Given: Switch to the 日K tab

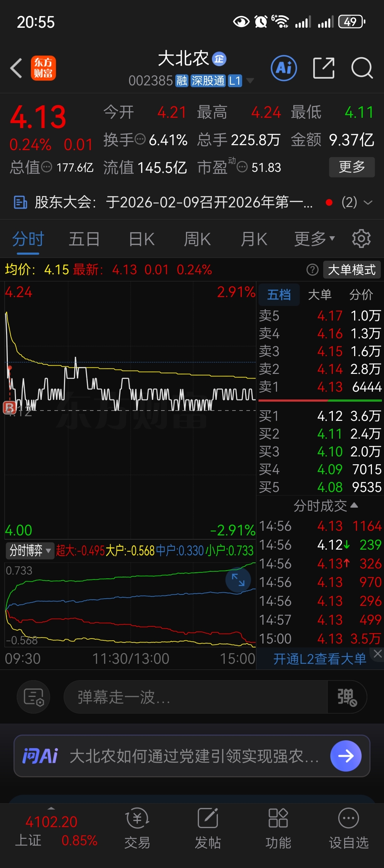Looking at the screenshot, I should (x=142, y=239).
